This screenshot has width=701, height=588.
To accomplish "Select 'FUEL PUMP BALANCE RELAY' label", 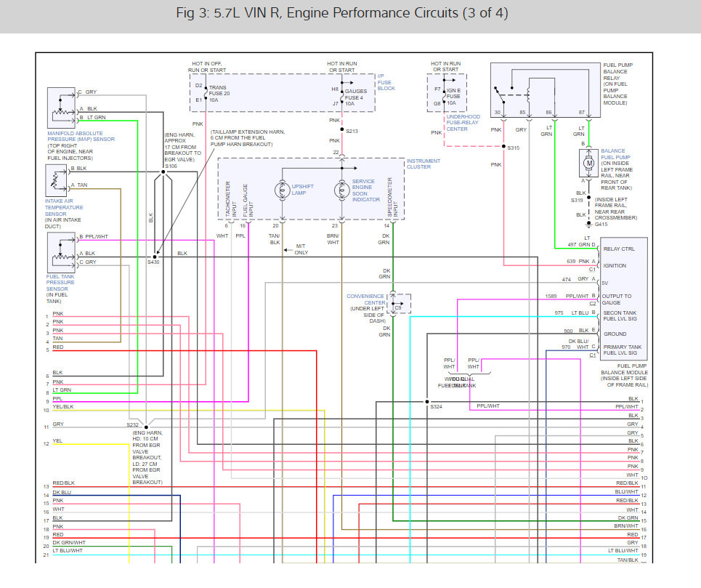I will click(x=617, y=71).
